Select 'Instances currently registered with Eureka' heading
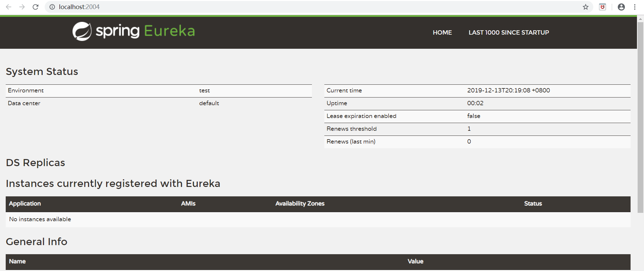Image resolution: width=644 pixels, height=271 pixels. (113, 184)
